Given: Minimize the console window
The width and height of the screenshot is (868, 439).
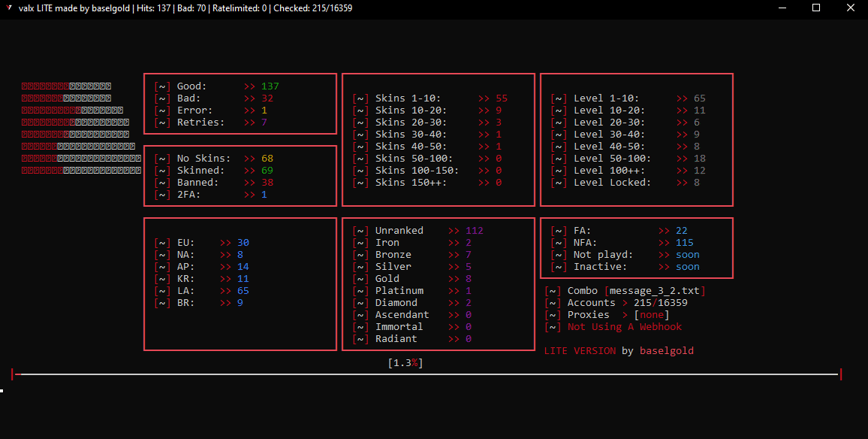Looking at the screenshot, I should tap(781, 8).
